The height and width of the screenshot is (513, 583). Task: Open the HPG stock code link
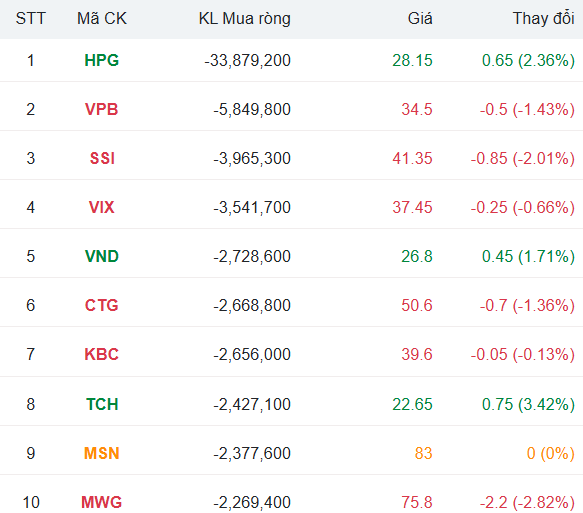coord(102,60)
